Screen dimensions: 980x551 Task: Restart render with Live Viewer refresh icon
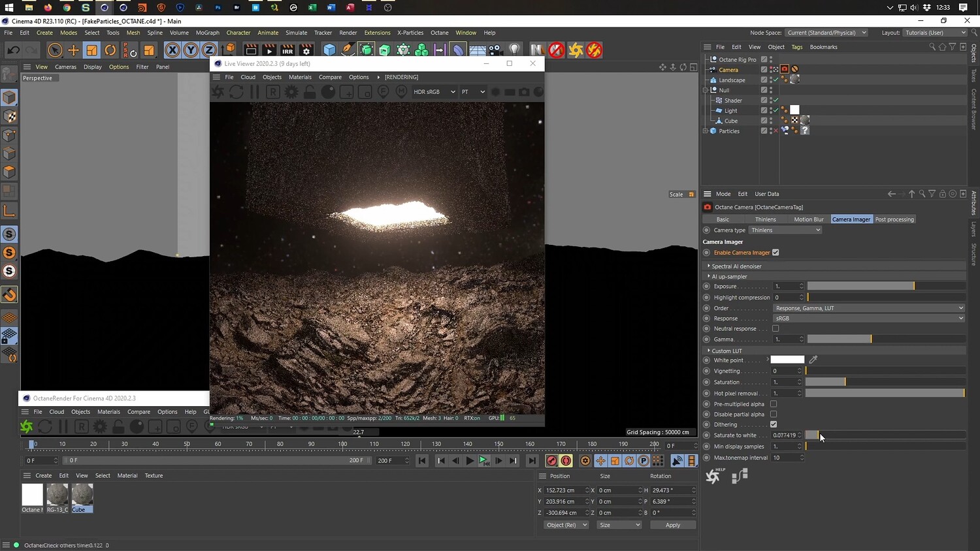(237, 92)
